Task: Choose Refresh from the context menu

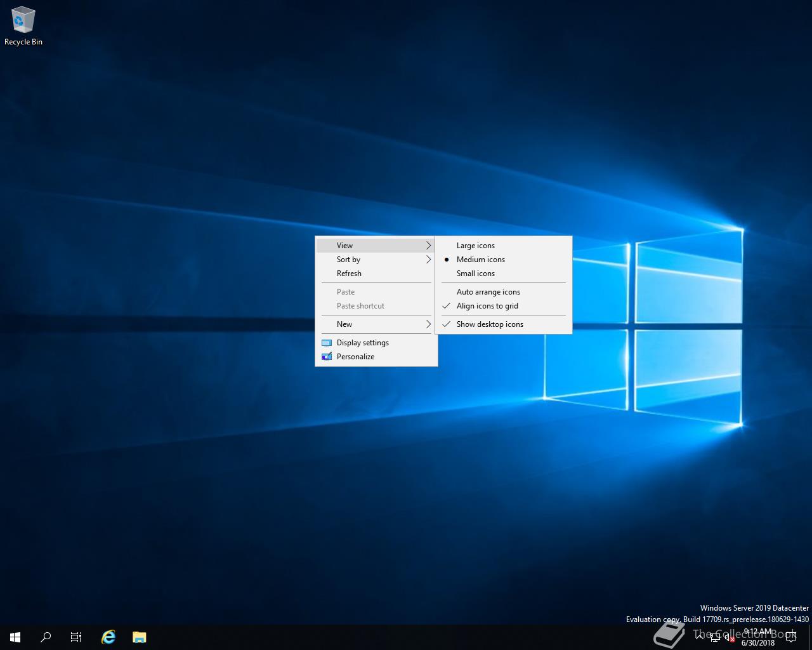Action: click(376, 274)
